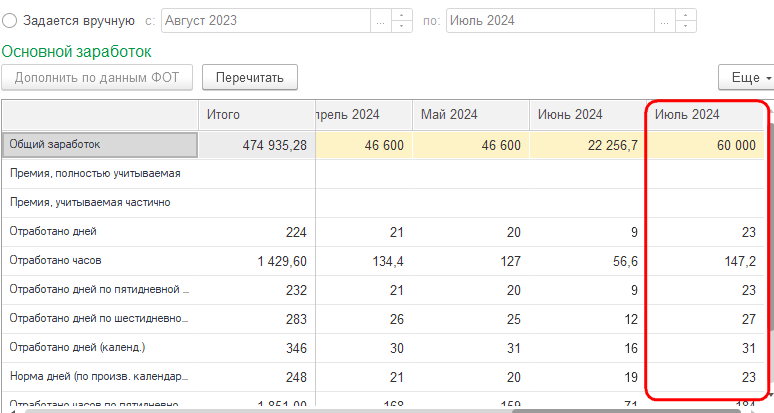Screen dimensions: 774x413
Task: Select row 'Отработано дней (календ.)'
Action: 100,347
